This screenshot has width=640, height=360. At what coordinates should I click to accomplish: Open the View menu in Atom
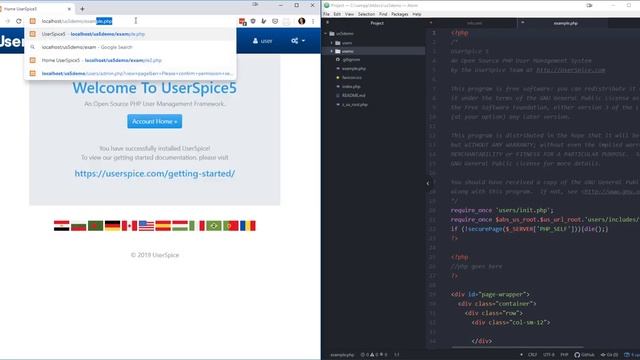[349, 14]
